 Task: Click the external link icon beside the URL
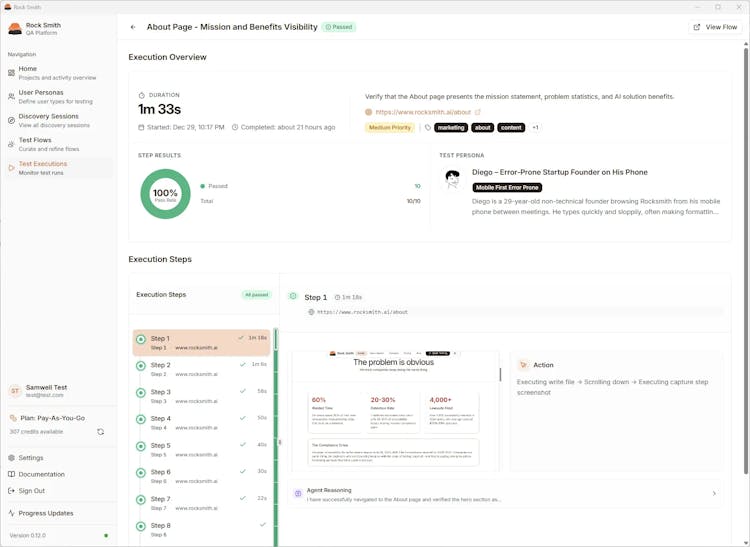coord(478,112)
